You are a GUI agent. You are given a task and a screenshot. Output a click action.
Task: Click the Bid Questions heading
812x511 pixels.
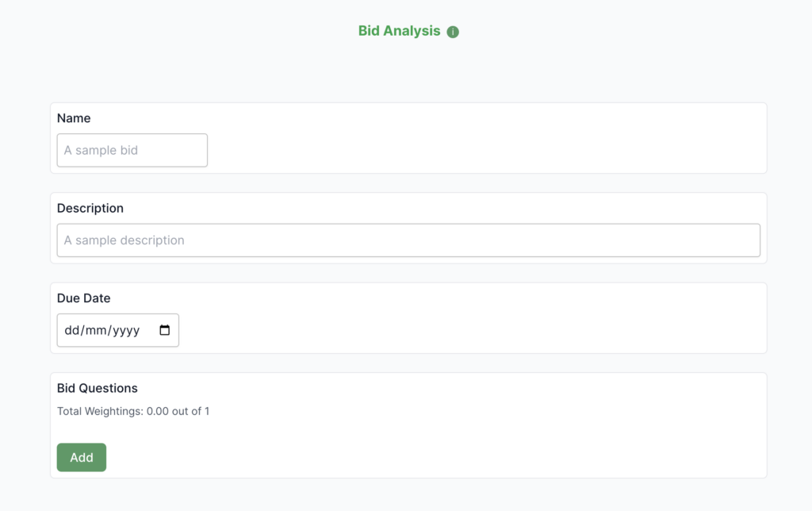pos(98,388)
